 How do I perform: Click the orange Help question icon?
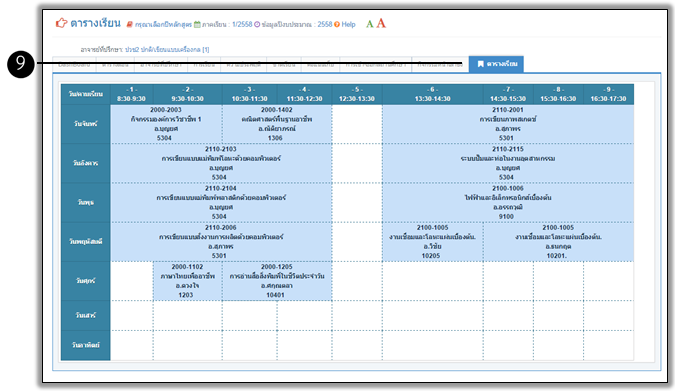(x=337, y=25)
